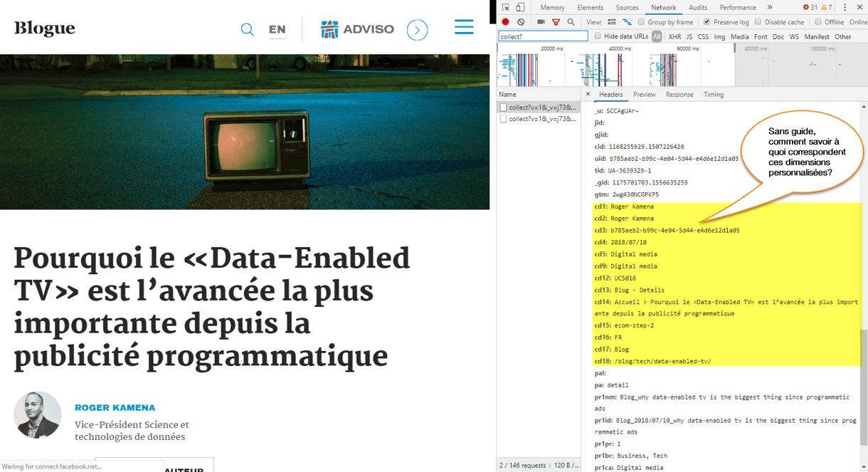Switch blog language to EN
868x472 pixels.
pos(277,30)
